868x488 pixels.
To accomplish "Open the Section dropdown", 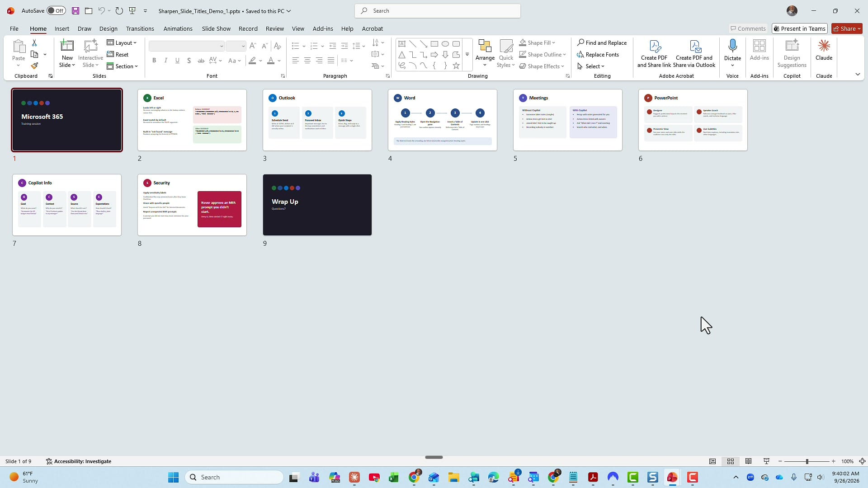I will (x=123, y=66).
